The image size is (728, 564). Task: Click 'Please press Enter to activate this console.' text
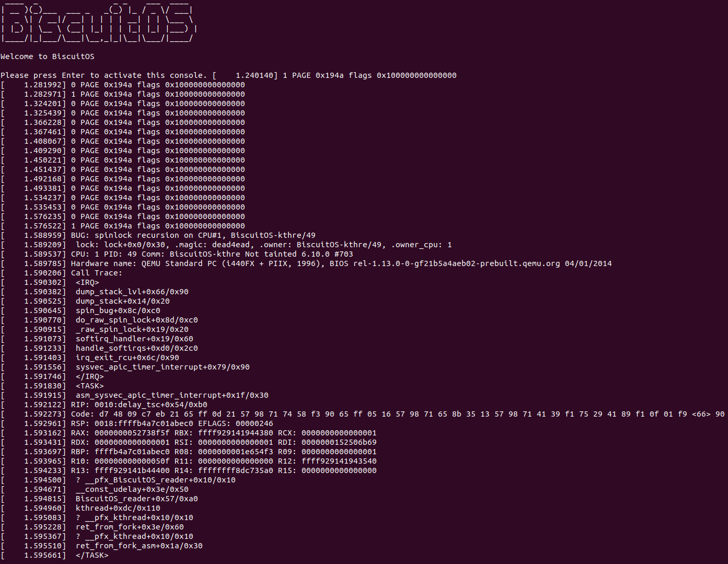104,75
